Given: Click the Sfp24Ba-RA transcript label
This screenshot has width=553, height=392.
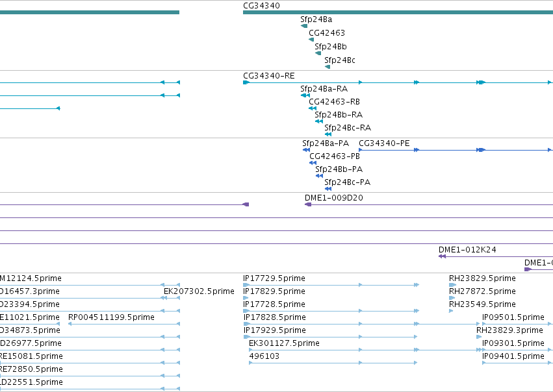Looking at the screenshot, I should [x=324, y=89].
